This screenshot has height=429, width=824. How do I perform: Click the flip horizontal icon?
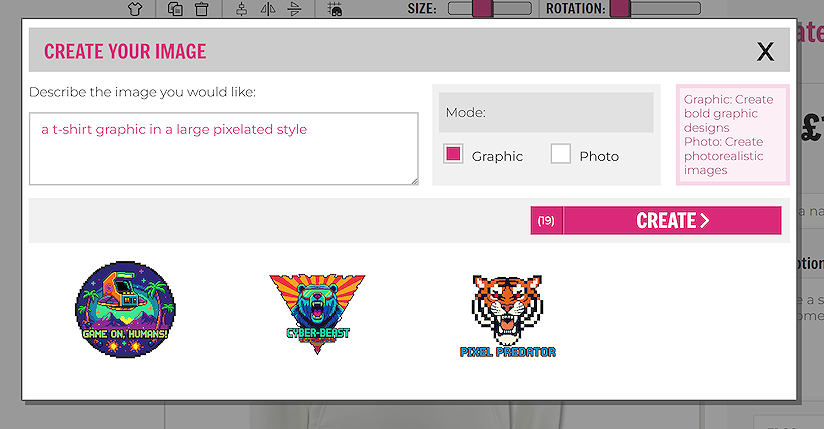pos(268,9)
